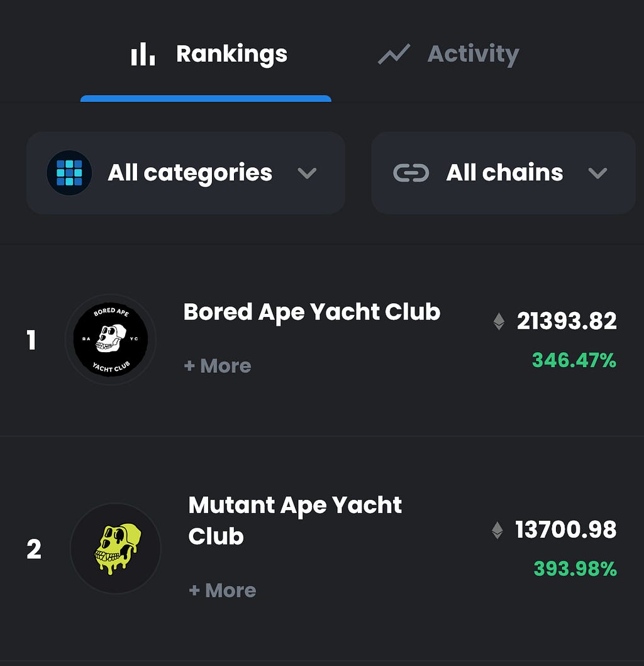Expand the chevron next to All categories
Screen dimensions: 644x666
[x=307, y=174]
